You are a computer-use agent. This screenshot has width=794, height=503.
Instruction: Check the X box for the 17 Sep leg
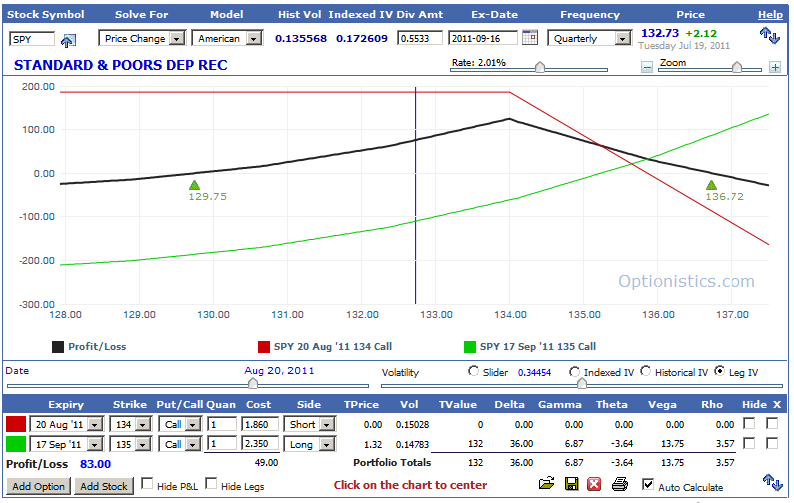(772, 443)
